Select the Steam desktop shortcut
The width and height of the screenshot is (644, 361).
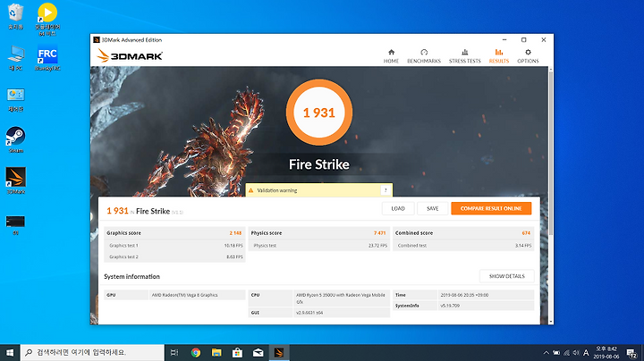click(x=15, y=140)
